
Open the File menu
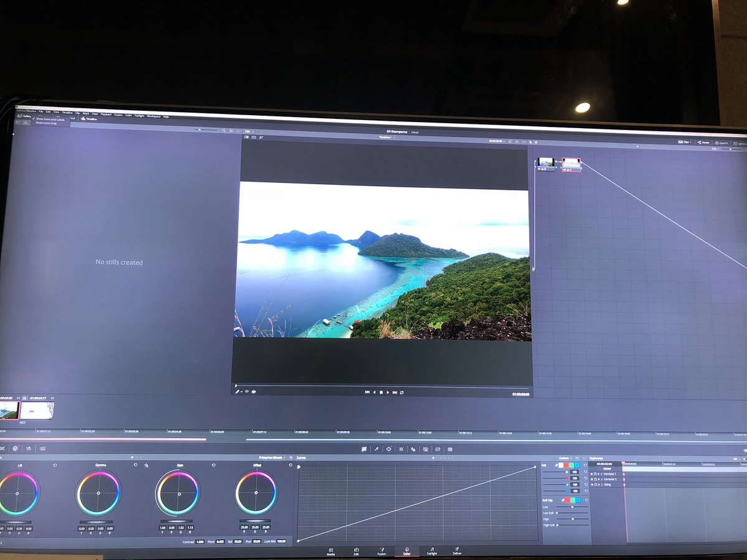coord(40,111)
